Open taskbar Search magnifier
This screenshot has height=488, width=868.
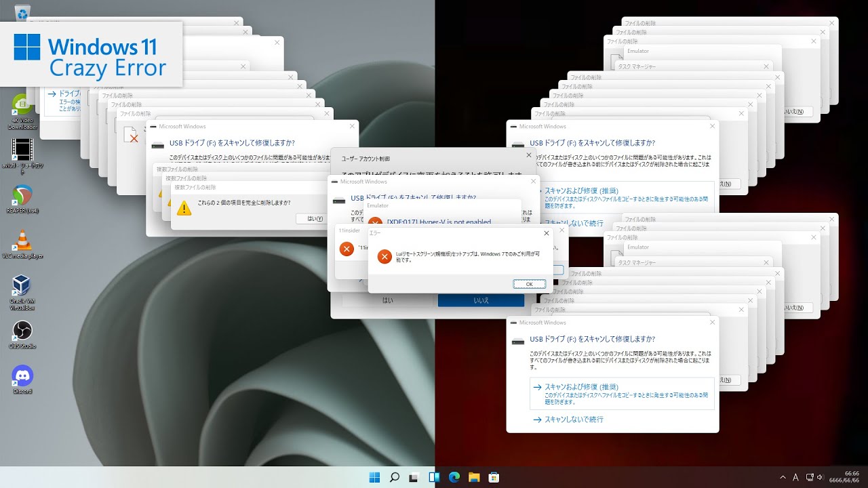tap(394, 477)
